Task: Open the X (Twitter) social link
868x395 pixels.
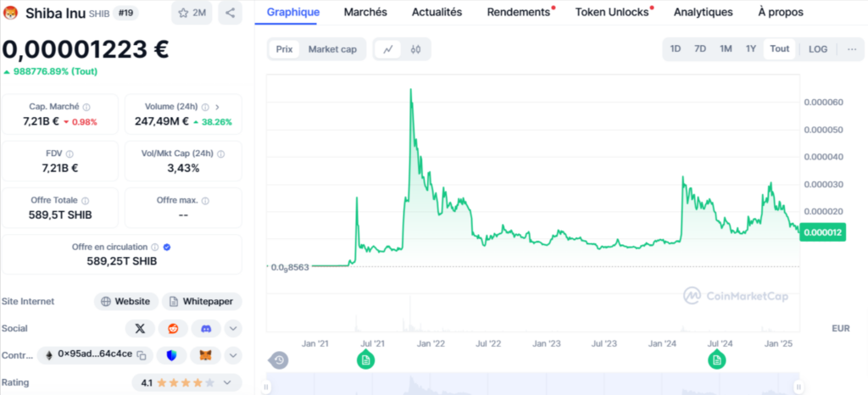Action: coord(140,328)
